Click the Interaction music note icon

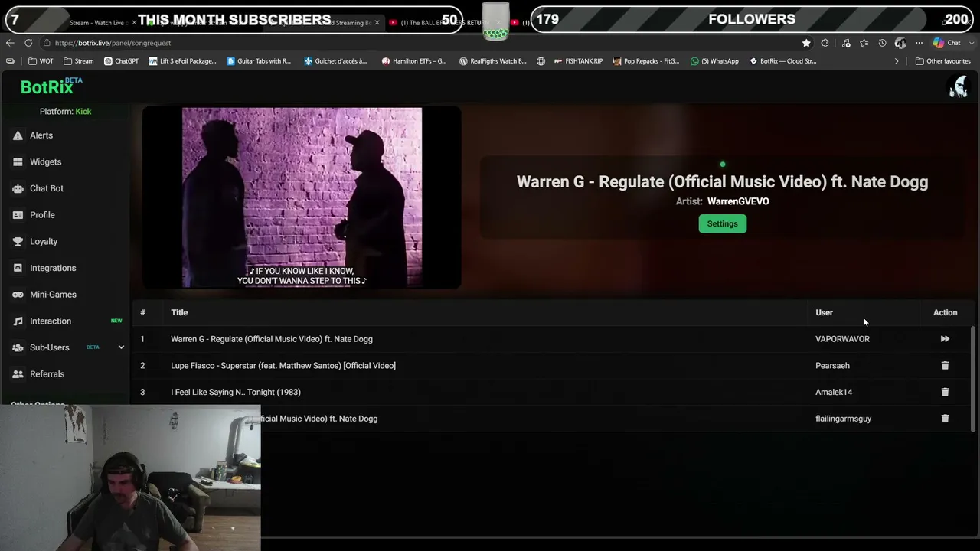(18, 321)
